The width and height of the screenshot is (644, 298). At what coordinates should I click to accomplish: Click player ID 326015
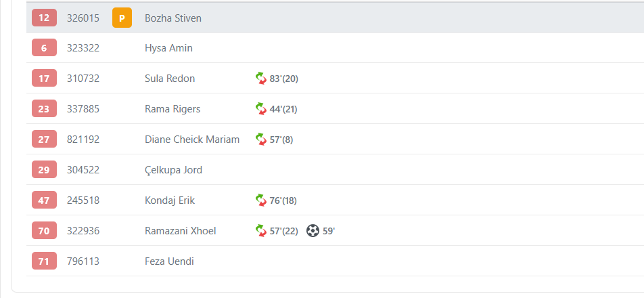tap(83, 18)
